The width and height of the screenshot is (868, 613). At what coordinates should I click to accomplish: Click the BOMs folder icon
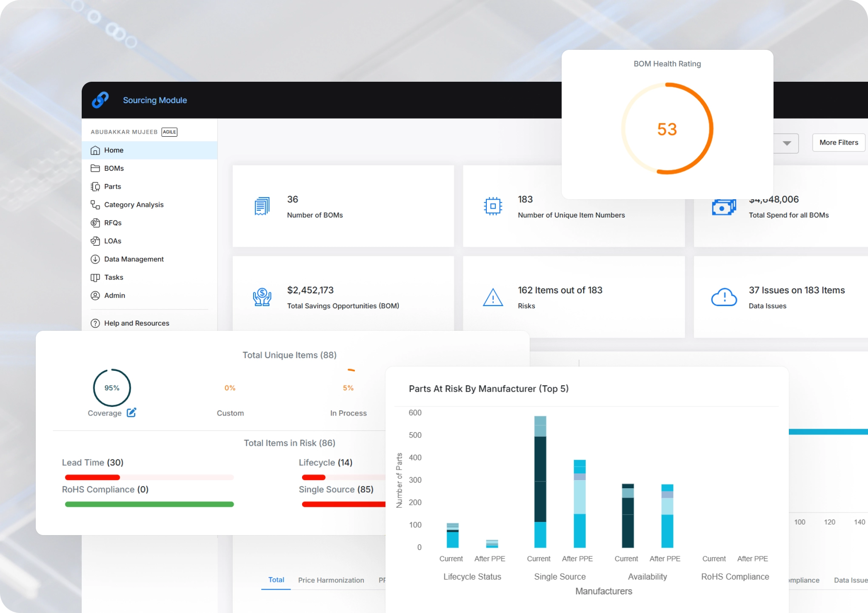[95, 168]
